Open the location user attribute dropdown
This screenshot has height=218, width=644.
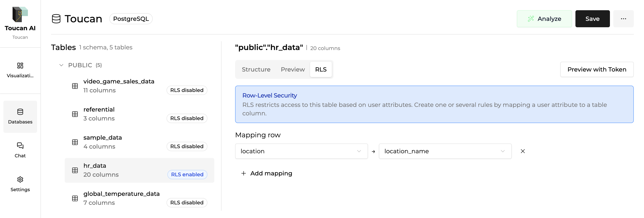pos(301,151)
